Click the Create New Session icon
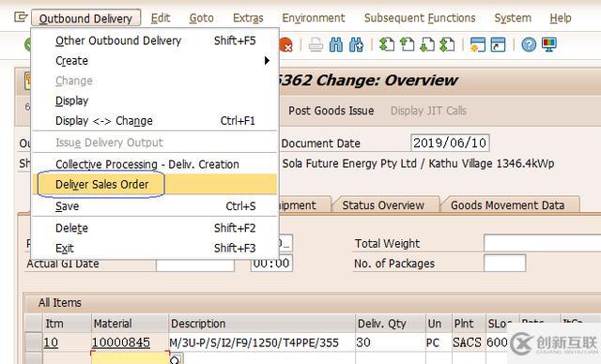The width and height of the screenshot is (601, 364). (478, 45)
